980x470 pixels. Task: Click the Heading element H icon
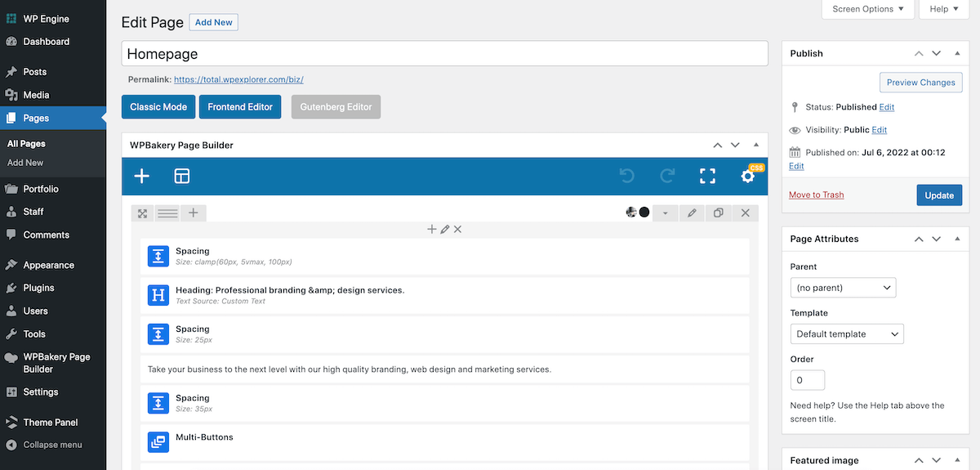click(158, 295)
